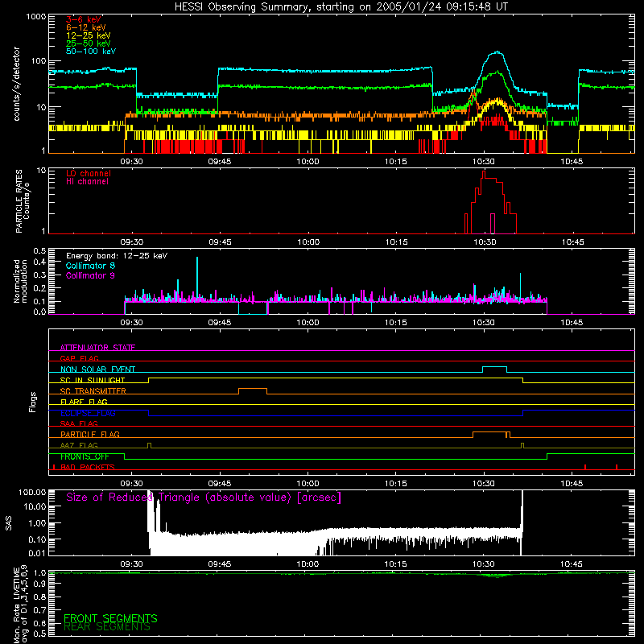This screenshot has height=644, width=644.
Task: Select the red 3-6 keV legend entry
Action: (84, 19)
